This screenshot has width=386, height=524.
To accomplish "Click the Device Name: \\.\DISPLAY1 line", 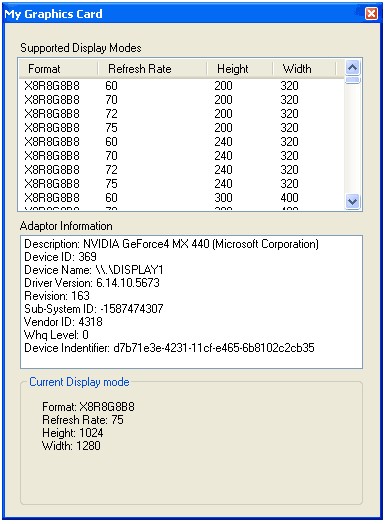I will tap(94, 270).
